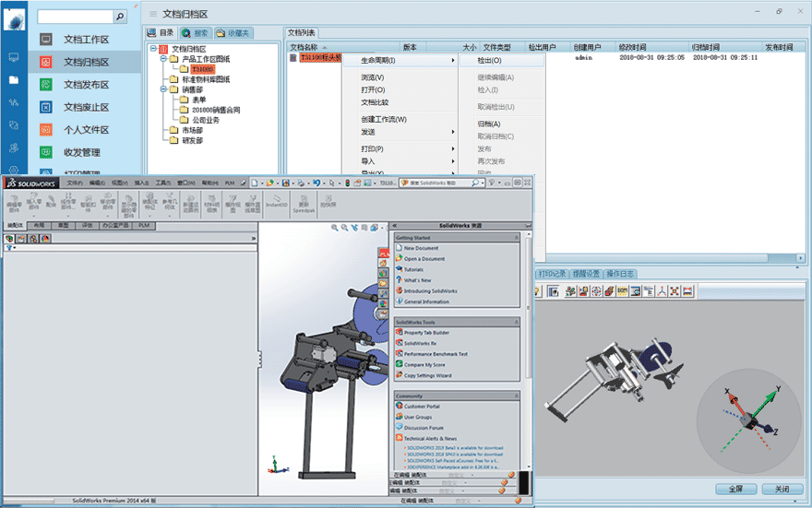Switch to the 搜索 search tab

click(x=195, y=33)
